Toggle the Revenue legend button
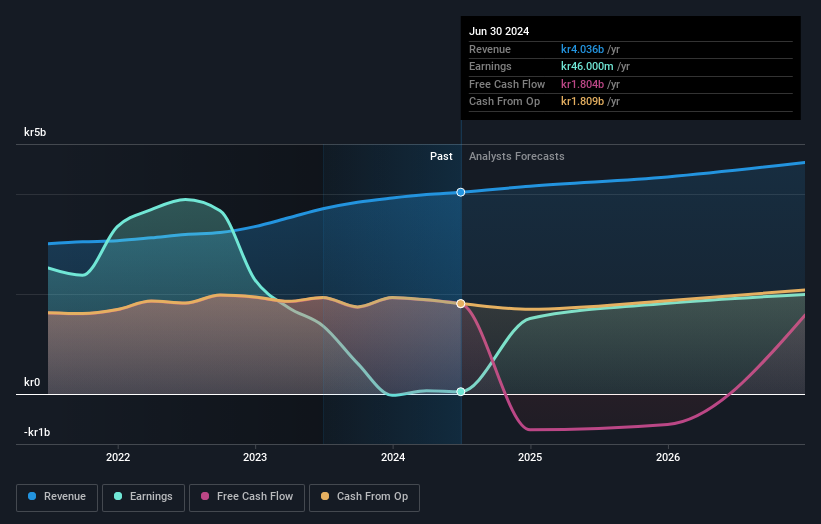 pos(57,497)
